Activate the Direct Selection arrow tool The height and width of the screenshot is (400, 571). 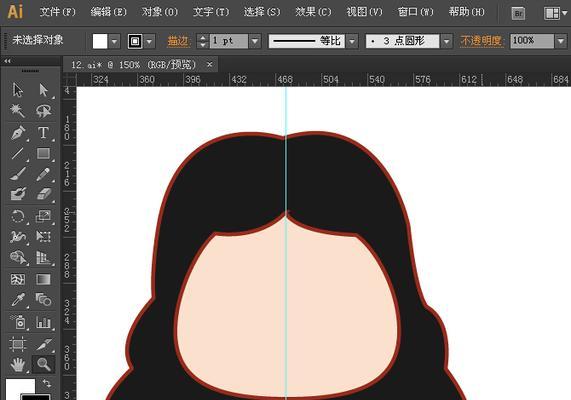[x=43, y=90]
